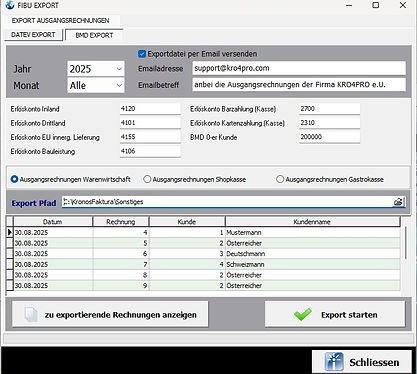Switch to the BMD EXPORT tab
The image size is (417, 374).
94,35
